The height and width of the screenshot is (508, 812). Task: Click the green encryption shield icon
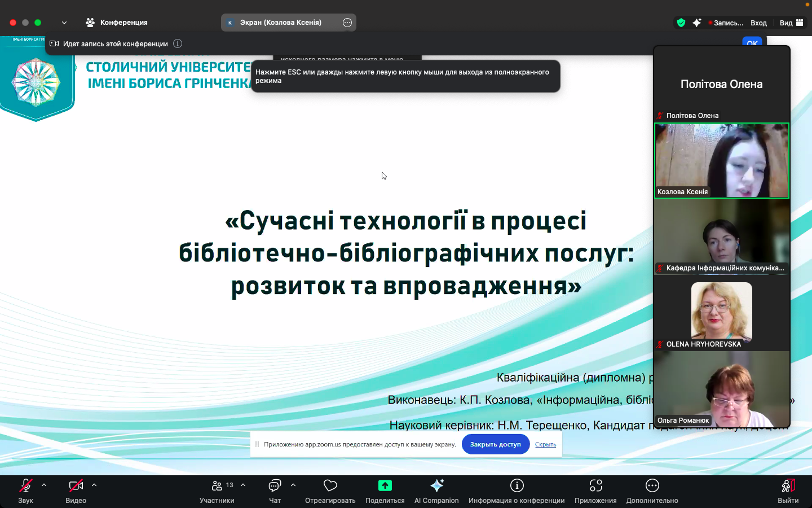681,23
